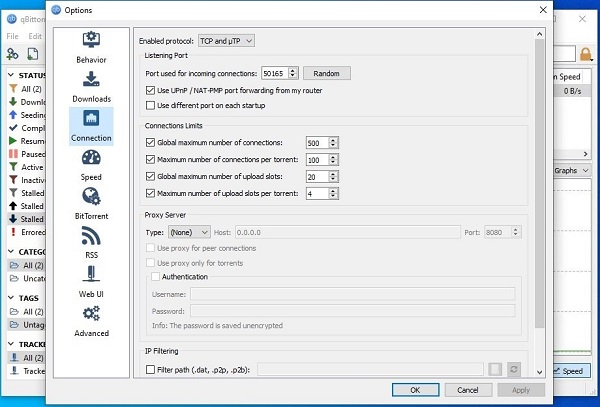Toggle global maximum upload slots checkbox
Screen dimensions: 600x407
(x=150, y=176)
